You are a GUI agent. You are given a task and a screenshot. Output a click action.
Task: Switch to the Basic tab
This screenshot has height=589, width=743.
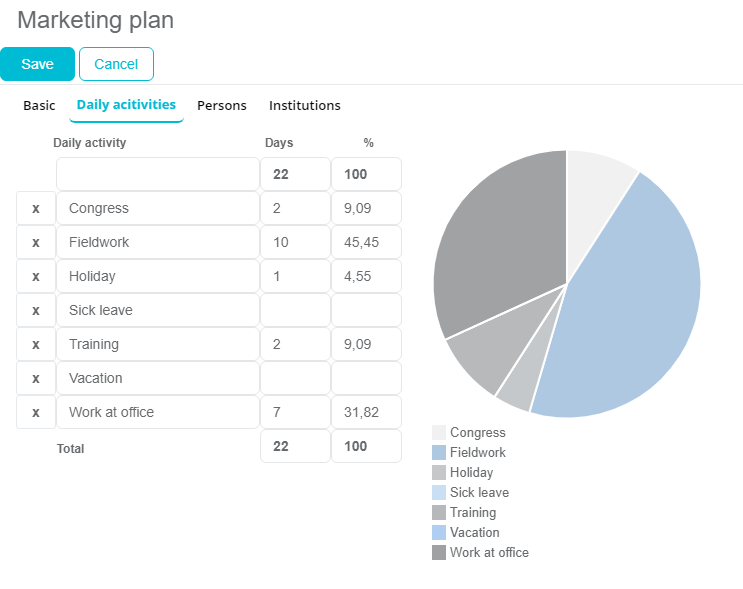39,105
